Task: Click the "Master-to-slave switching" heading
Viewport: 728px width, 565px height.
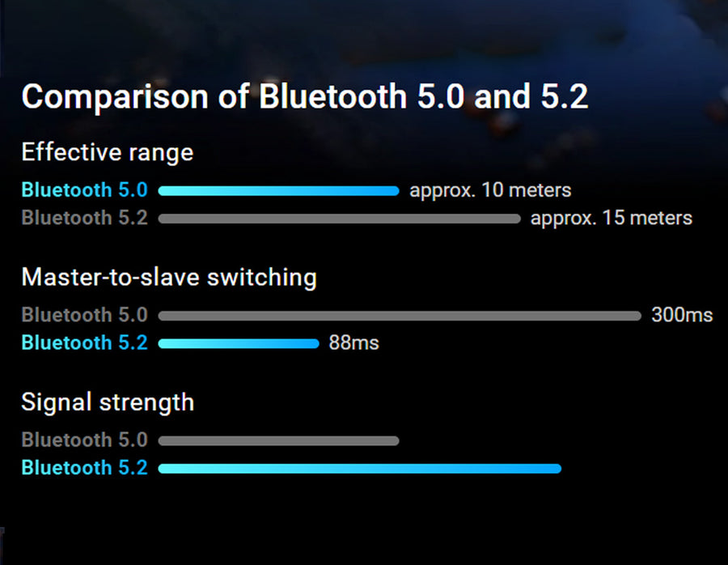Action: click(168, 278)
